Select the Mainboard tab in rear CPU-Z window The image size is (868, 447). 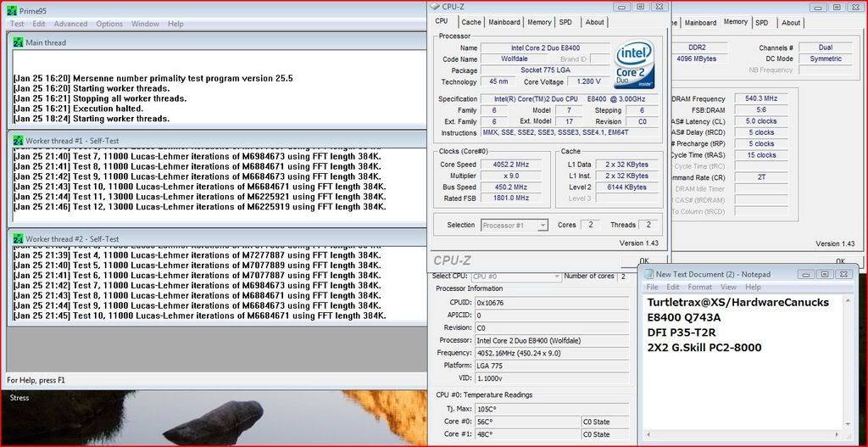coord(700,23)
